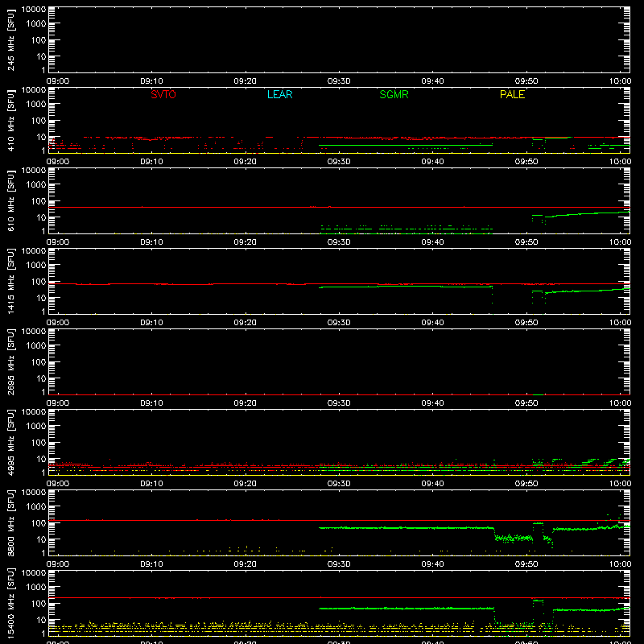Select the '4995 MHz [SFU]' axis title
The height and width of the screenshot is (644, 644).
[x=10, y=442]
